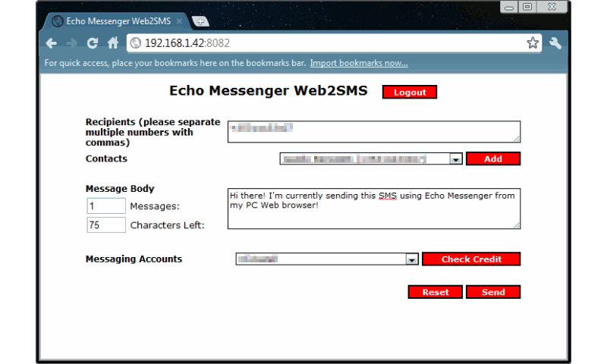Click the Add contact button
This screenshot has width=607, height=364.
pos(493,158)
